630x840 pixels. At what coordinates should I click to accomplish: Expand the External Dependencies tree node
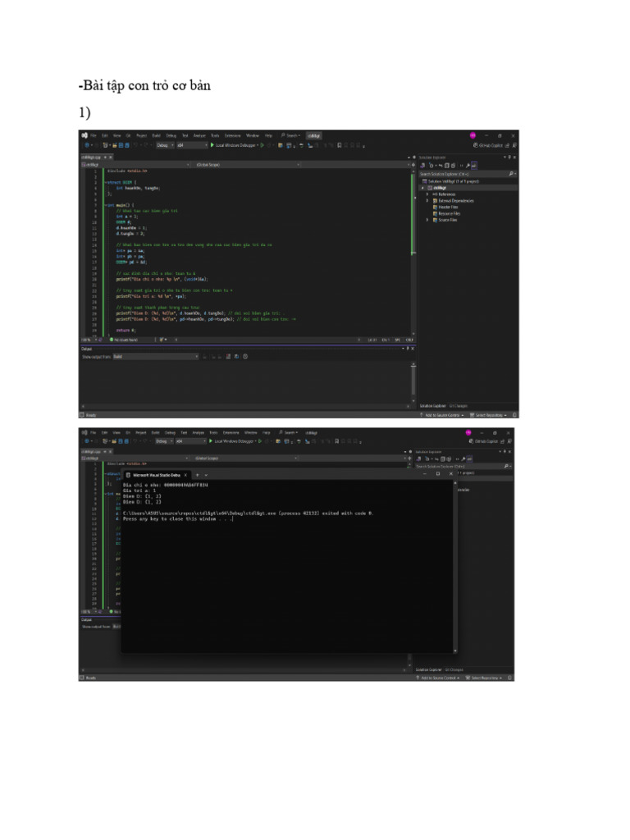[x=427, y=200]
